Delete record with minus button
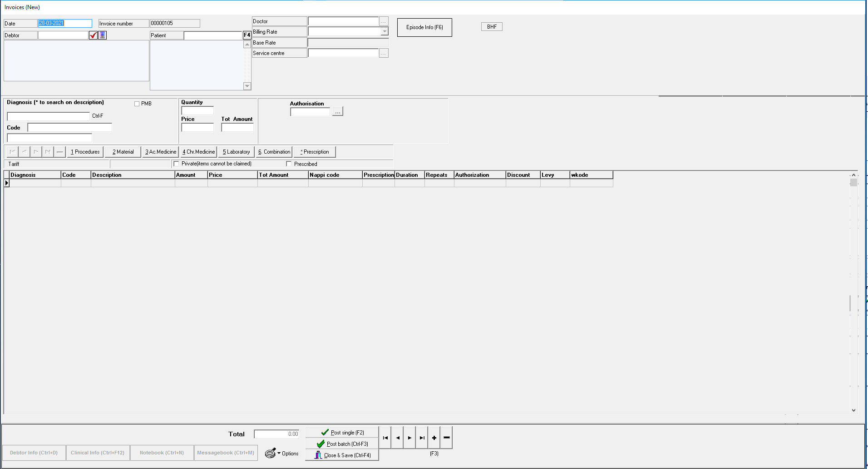The width and height of the screenshot is (868, 469). [x=446, y=438]
